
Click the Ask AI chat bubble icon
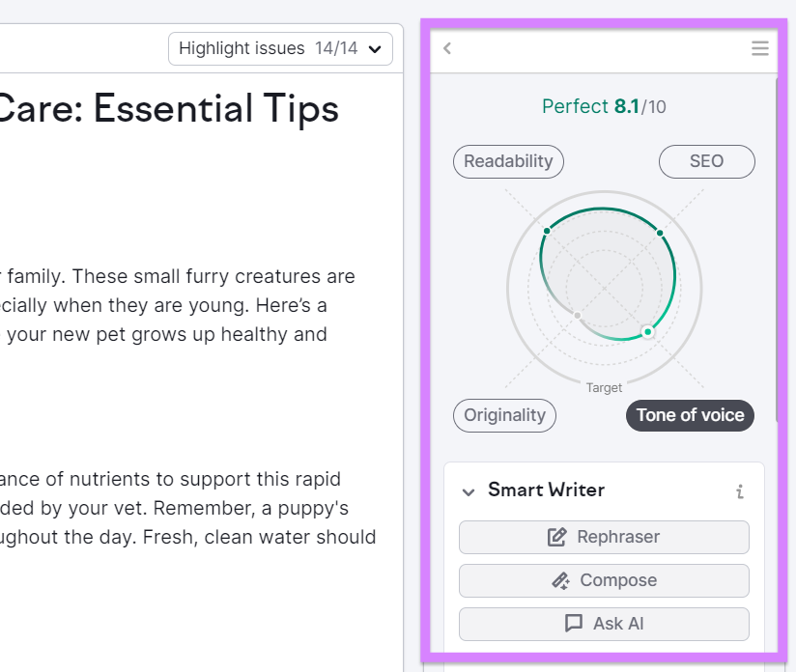pos(574,624)
